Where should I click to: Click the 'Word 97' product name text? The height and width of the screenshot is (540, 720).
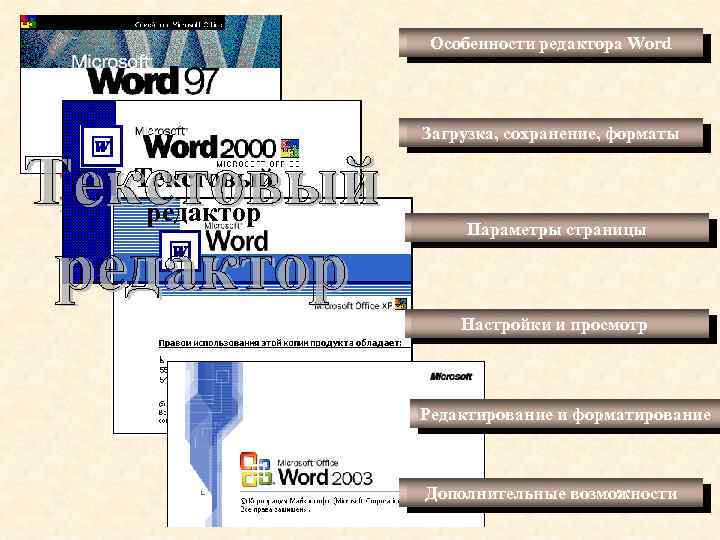pos(152,81)
